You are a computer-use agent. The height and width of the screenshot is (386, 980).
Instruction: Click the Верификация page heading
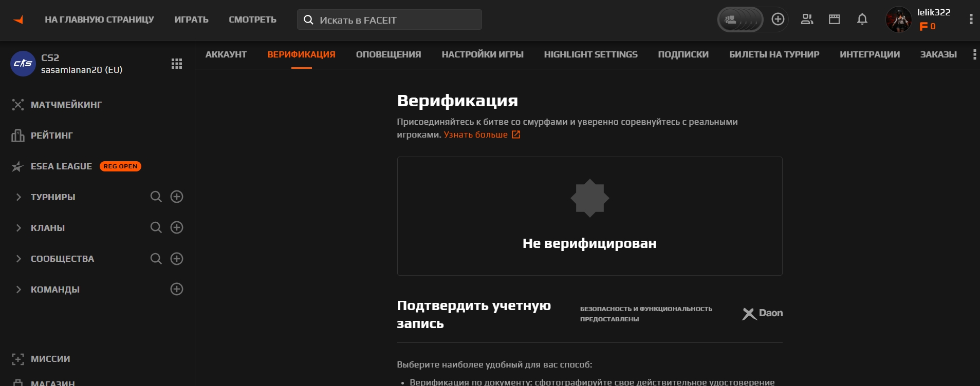tap(457, 101)
